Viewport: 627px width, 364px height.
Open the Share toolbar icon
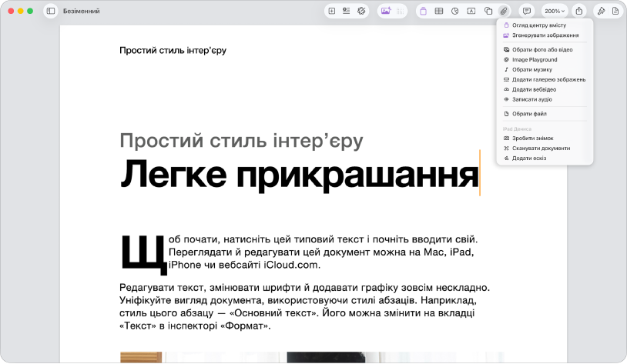click(x=579, y=12)
